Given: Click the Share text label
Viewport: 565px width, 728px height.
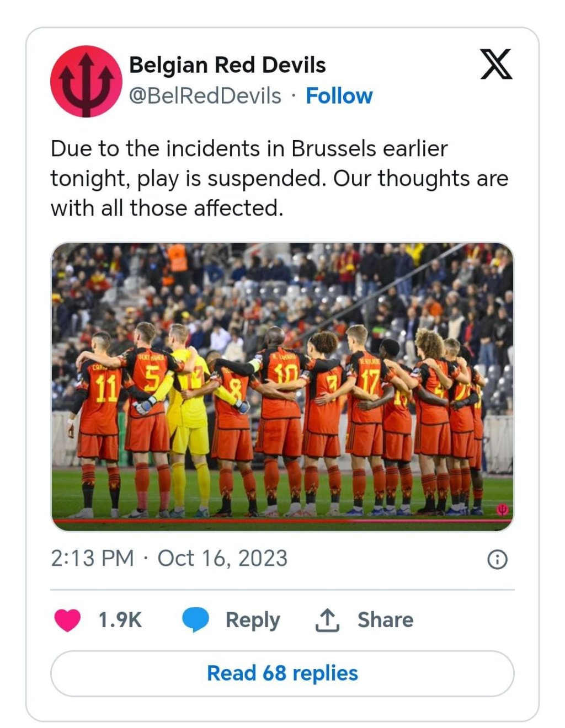Looking at the screenshot, I should (385, 620).
